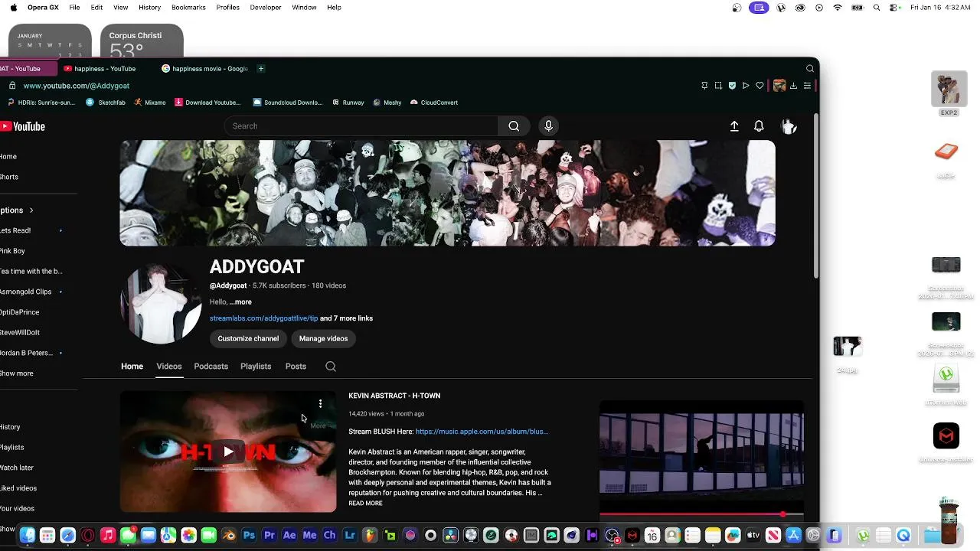The height and width of the screenshot is (551, 980).
Task: Open the three-dot menu on H-TOWN video
Action: click(320, 404)
